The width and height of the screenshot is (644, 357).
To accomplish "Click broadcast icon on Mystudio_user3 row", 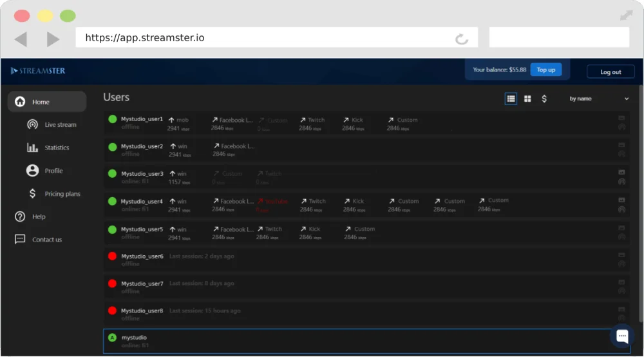I will tap(622, 182).
